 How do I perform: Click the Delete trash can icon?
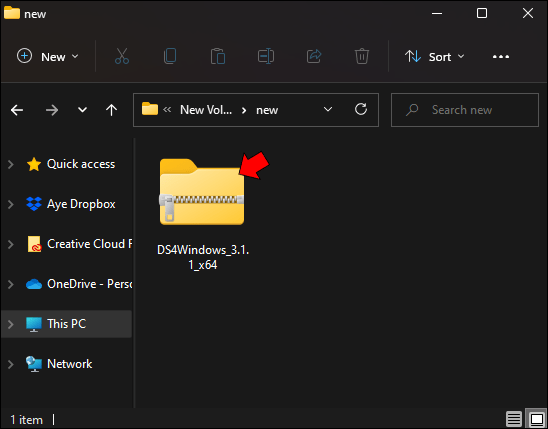coord(362,56)
